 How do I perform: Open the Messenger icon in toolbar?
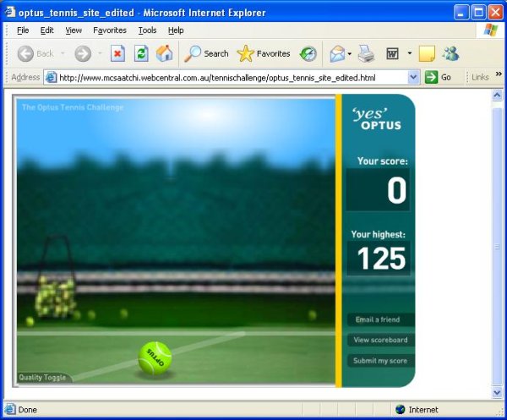[450, 53]
